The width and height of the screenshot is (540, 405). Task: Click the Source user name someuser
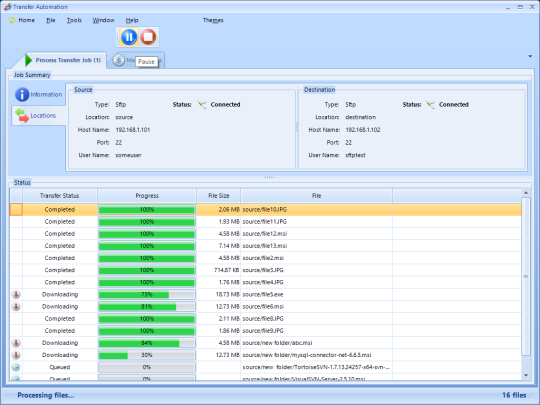click(128, 155)
